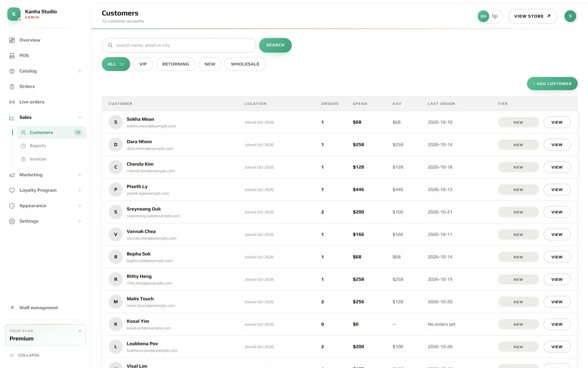This screenshot has width=588, height=368.
Task: Click the Catalog box icon
Action: [x=12, y=71]
